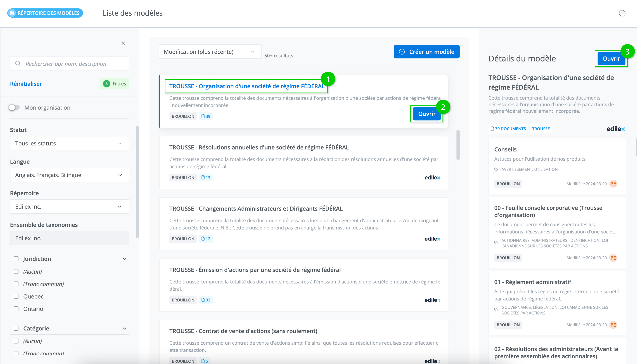This screenshot has width=637, height=364.
Task: Click the tag icon under Règlement administratif
Action: point(496,310)
